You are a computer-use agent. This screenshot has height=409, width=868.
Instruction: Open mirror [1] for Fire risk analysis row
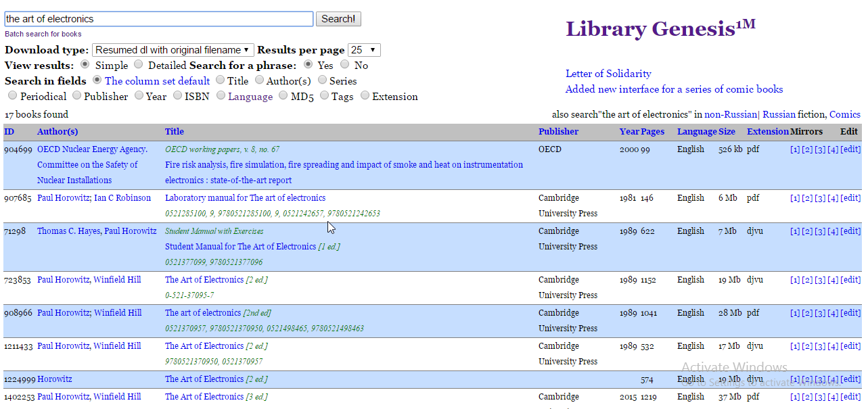(795, 149)
